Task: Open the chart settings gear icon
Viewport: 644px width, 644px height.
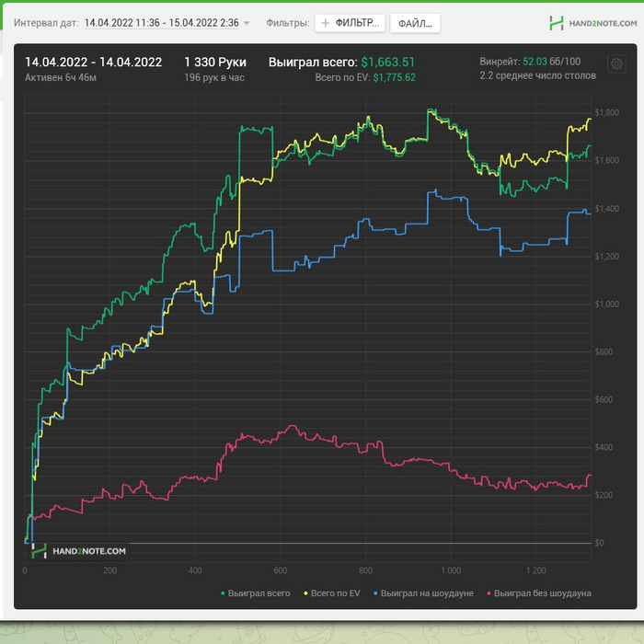Action: click(x=616, y=64)
